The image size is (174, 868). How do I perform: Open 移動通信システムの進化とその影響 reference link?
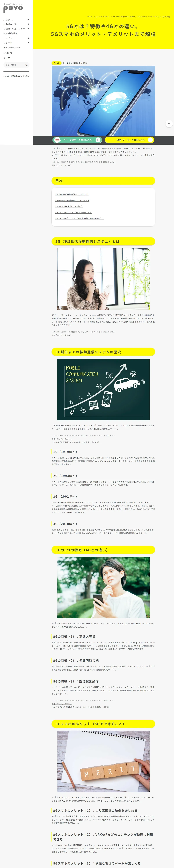point(76,442)
